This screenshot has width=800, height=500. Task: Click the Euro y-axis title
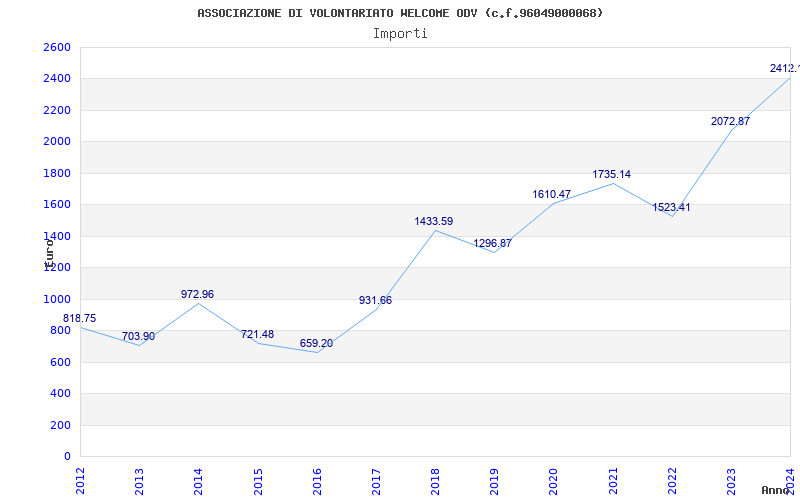pyautogui.click(x=49, y=254)
